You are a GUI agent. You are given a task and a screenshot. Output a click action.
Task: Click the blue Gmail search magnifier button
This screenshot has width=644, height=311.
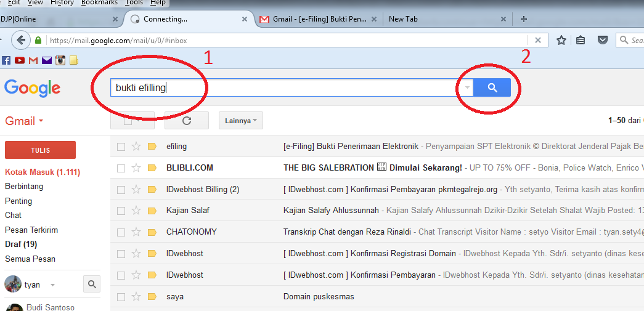(x=492, y=87)
